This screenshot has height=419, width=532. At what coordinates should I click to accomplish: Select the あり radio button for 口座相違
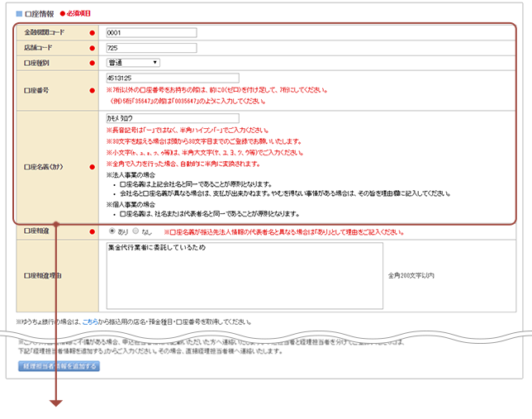click(x=112, y=231)
